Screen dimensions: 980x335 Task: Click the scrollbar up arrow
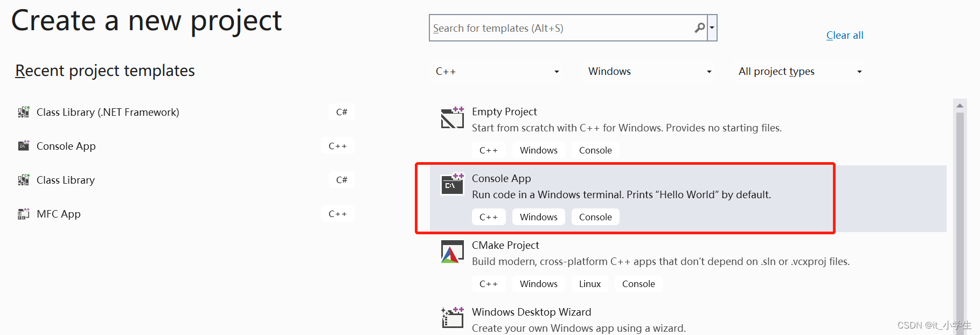pos(960,104)
